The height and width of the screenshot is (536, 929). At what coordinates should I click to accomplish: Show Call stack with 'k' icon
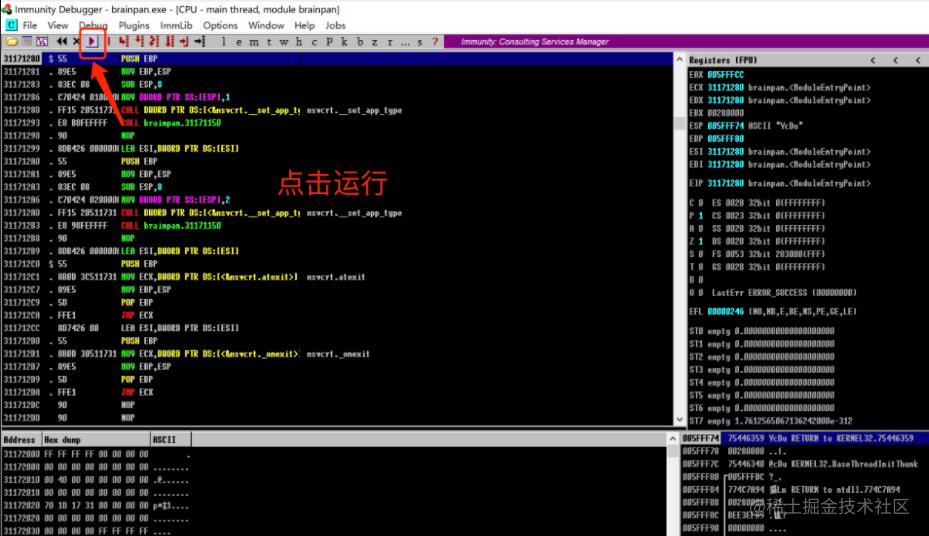pos(344,41)
